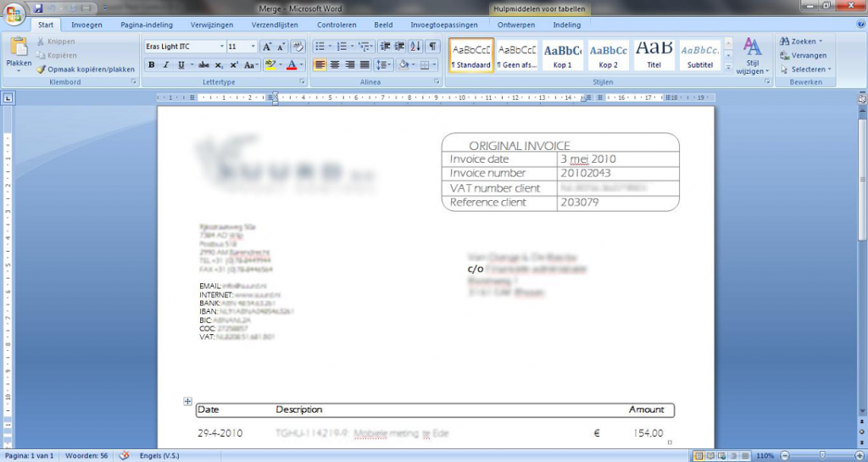This screenshot has width=868, height=462.
Task: Click the vertical scrollbar thumb
Action: tap(862, 179)
